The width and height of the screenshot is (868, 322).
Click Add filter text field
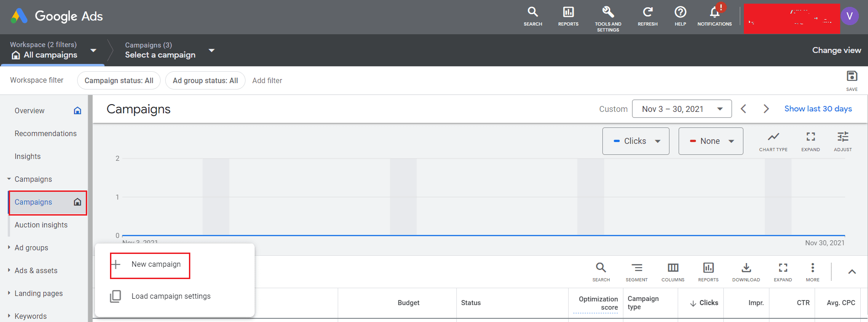(x=267, y=80)
